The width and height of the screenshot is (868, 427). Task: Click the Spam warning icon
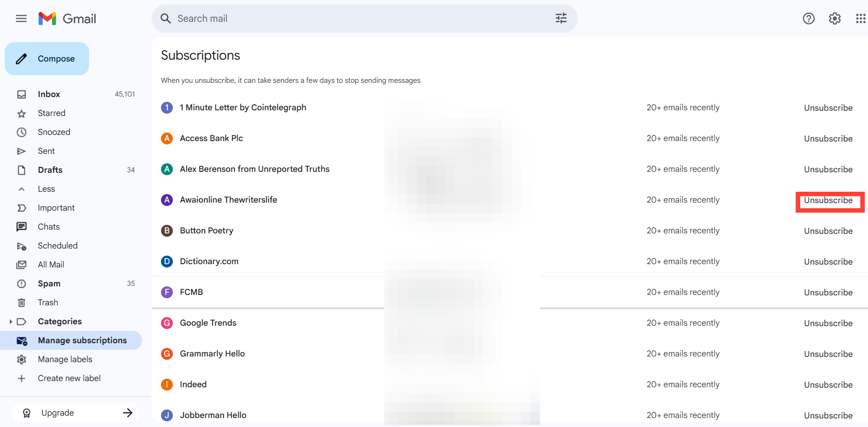coord(21,284)
